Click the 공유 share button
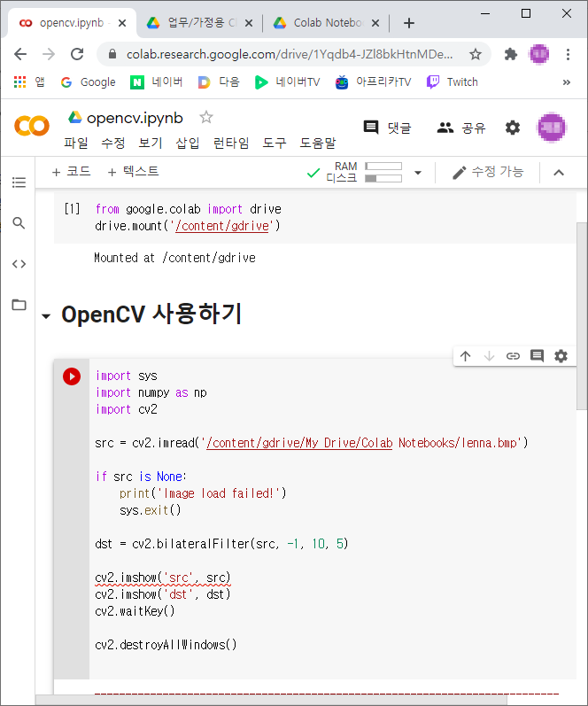 click(461, 128)
